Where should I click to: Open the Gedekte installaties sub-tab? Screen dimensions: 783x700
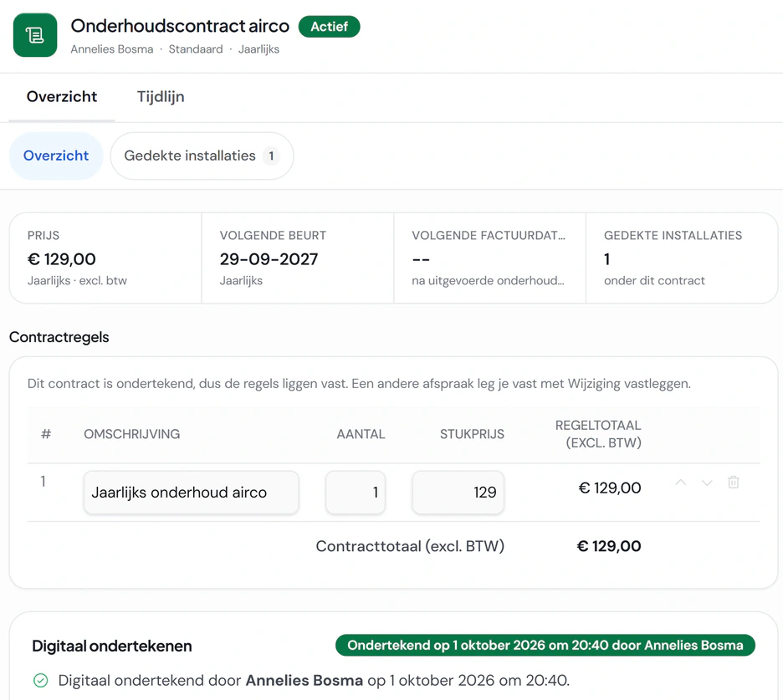(x=202, y=156)
